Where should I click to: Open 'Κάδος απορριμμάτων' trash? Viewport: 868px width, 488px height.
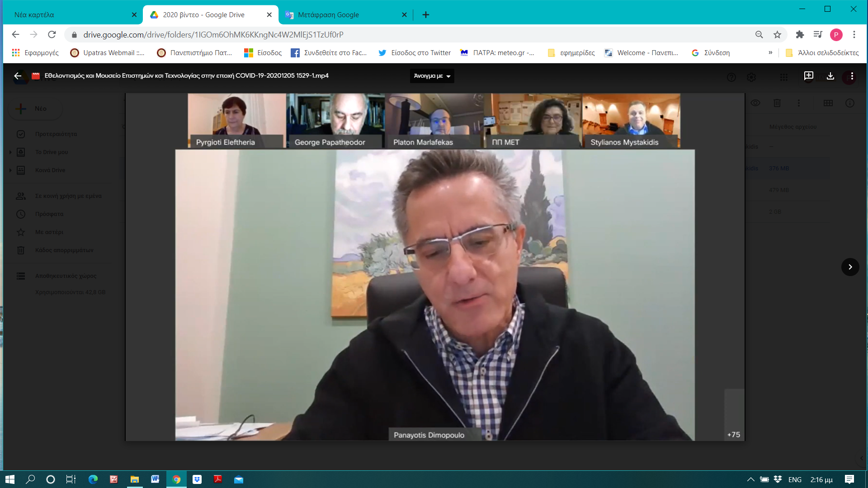pos(64,250)
